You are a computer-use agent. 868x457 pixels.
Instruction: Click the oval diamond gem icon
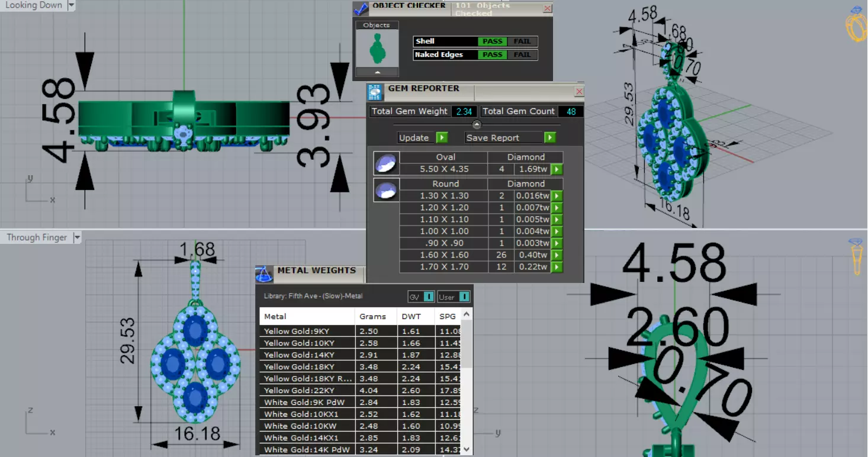point(386,163)
